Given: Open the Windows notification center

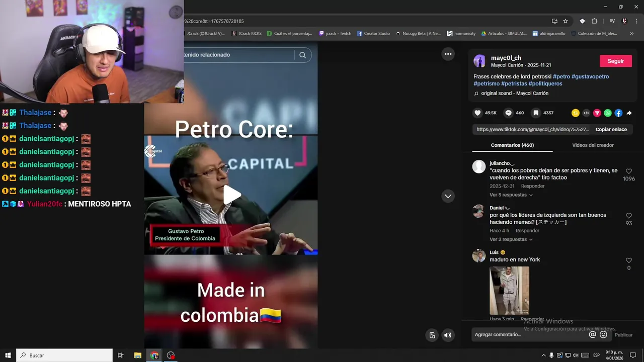Looking at the screenshot, I should click(633, 355).
